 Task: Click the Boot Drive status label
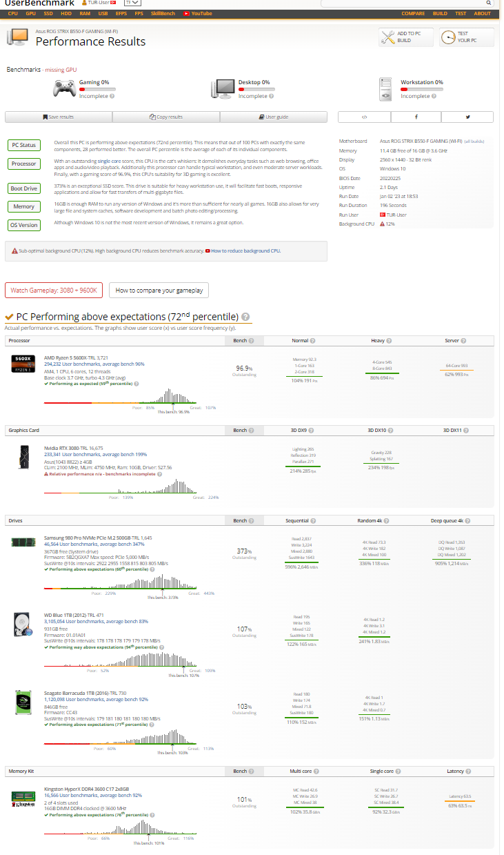23,188
